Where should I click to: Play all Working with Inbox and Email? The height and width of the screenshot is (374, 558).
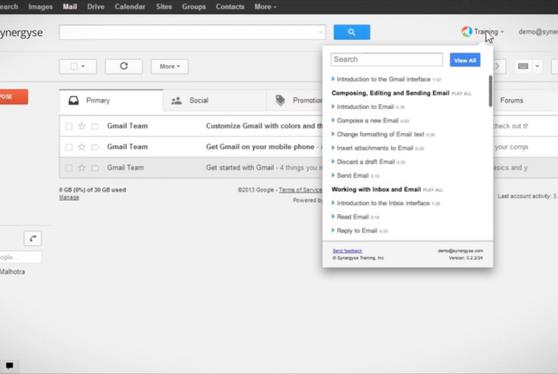433,190
